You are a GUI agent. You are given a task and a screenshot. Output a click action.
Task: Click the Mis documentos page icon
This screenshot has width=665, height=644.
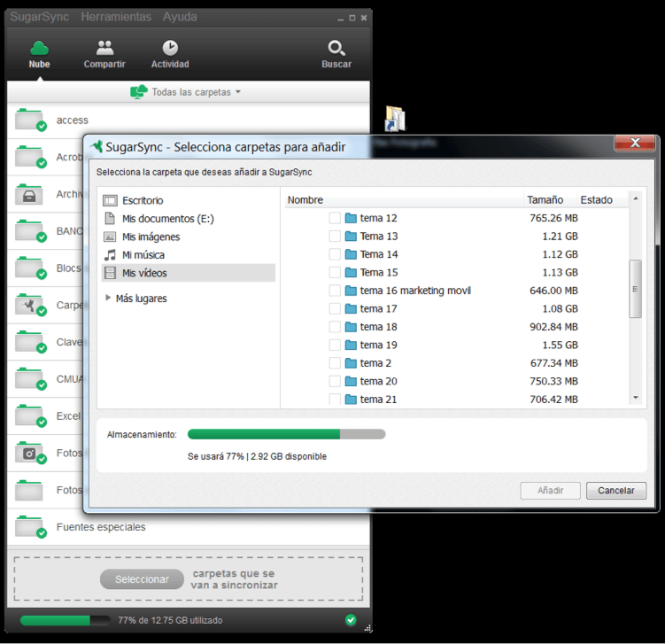point(110,219)
